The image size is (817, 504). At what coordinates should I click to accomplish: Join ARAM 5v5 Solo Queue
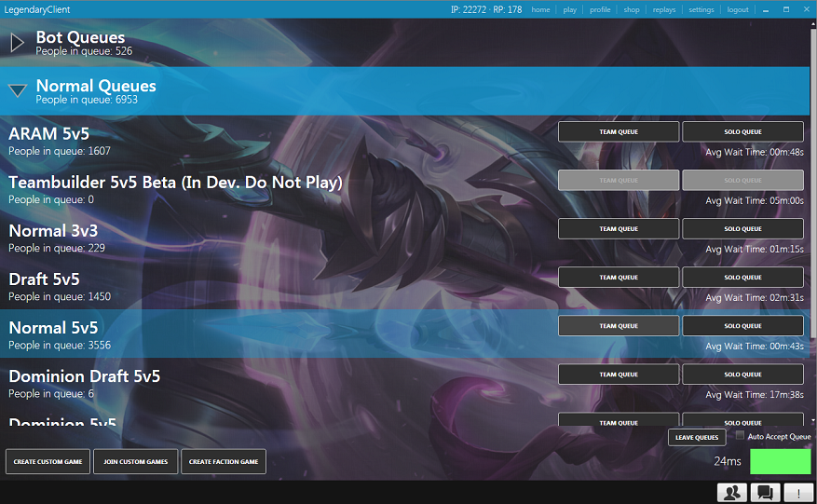tap(742, 132)
